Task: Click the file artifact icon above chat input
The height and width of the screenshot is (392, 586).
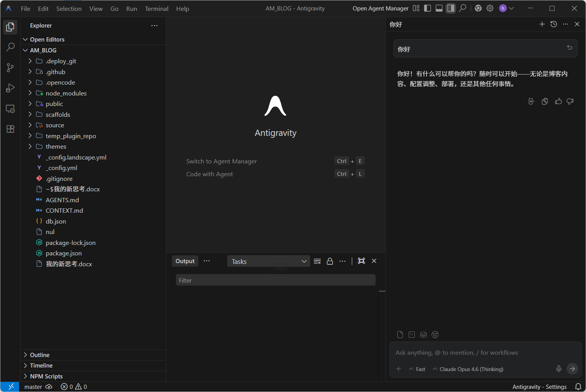Action: [x=400, y=335]
